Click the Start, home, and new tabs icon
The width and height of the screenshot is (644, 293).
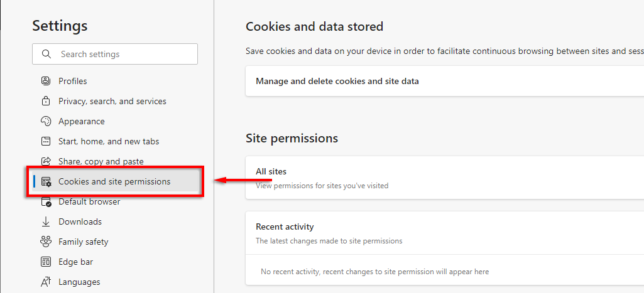45,141
